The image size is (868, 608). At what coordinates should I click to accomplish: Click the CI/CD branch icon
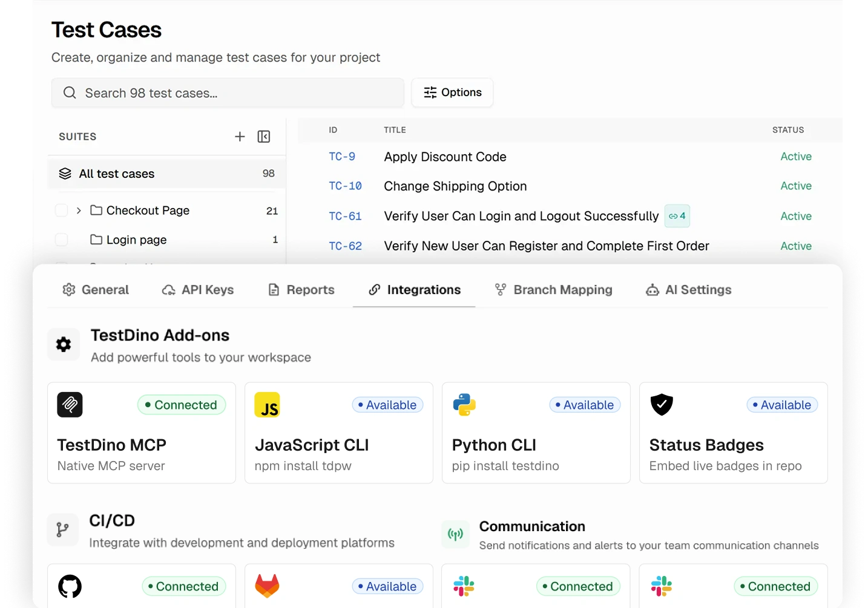[63, 530]
